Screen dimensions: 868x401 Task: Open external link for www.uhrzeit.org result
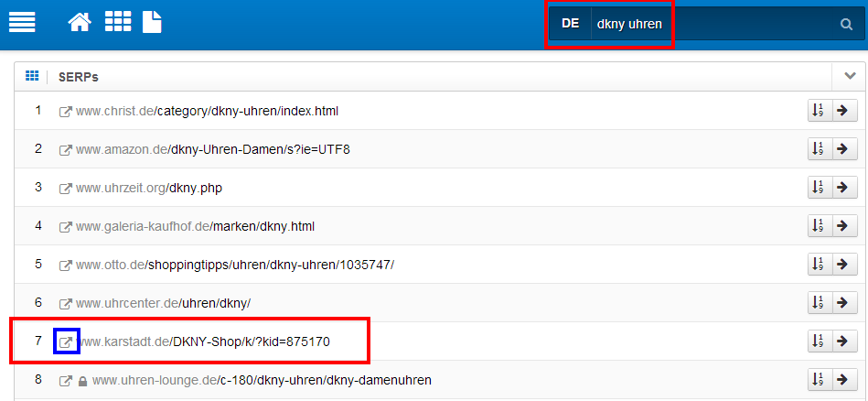[65, 189]
